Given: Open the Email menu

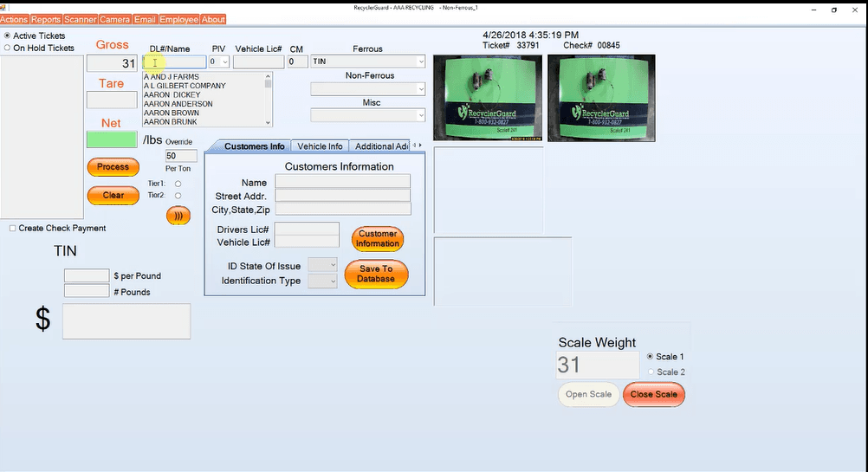Looking at the screenshot, I should 145,19.
